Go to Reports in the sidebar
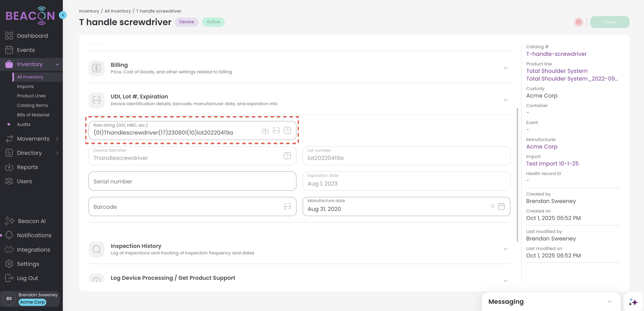The width and height of the screenshot is (644, 311). point(27,167)
